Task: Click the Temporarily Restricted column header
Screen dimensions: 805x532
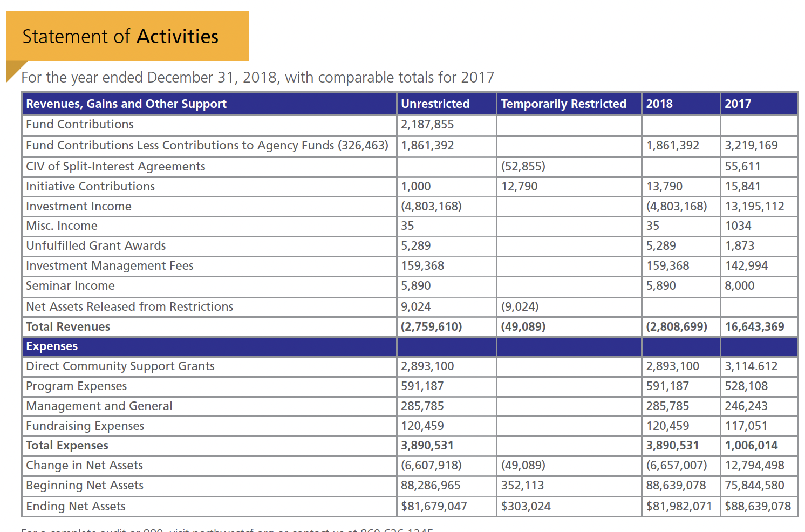Action: 563,104
